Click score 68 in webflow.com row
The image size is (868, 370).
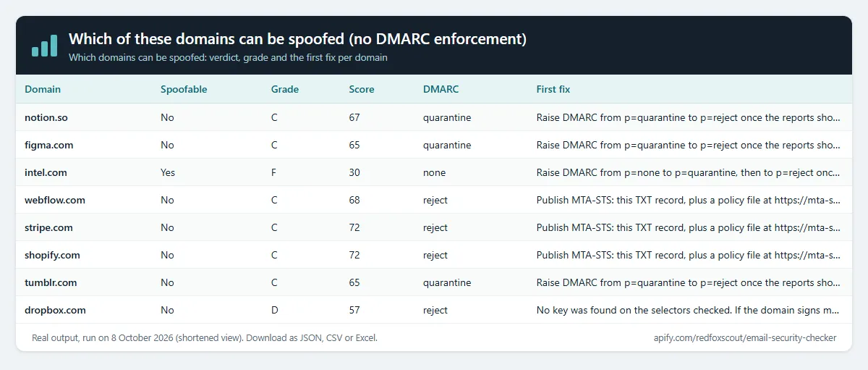[x=354, y=200]
